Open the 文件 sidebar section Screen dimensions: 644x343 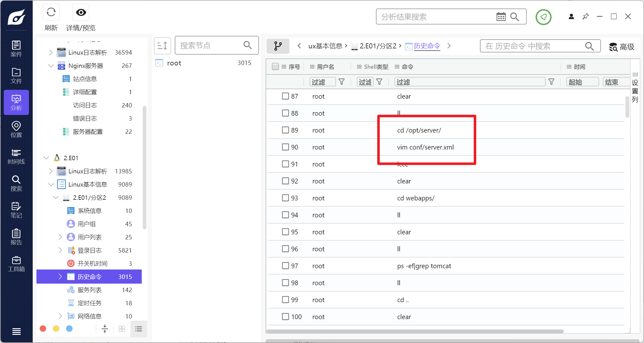16,76
